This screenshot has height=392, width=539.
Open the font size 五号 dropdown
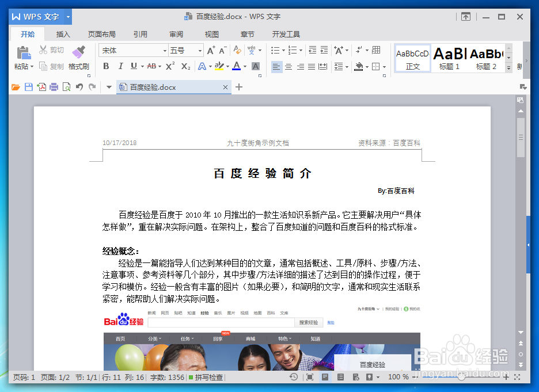pyautogui.click(x=200, y=51)
